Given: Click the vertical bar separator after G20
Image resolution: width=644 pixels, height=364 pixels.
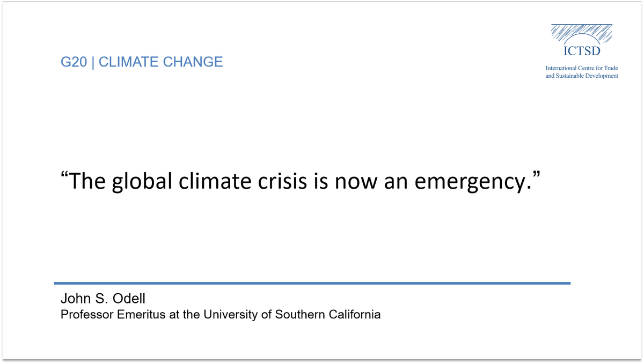Looking at the screenshot, I should coord(93,62).
